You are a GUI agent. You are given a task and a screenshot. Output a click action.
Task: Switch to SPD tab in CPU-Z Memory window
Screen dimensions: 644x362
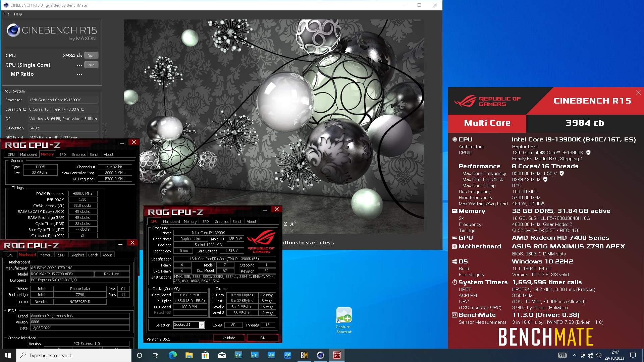tap(63, 155)
